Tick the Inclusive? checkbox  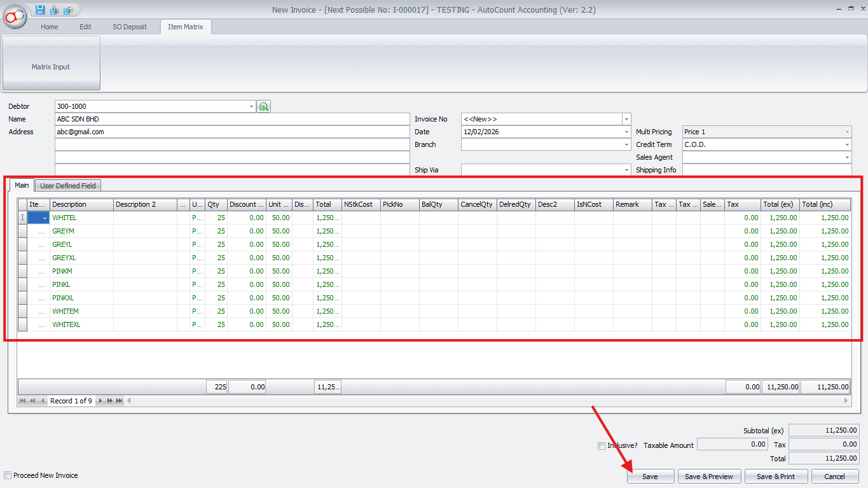[602, 446]
